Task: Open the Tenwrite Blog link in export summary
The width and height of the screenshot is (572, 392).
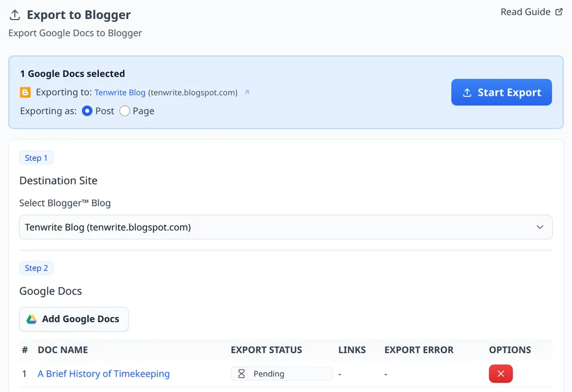Action: coord(120,92)
